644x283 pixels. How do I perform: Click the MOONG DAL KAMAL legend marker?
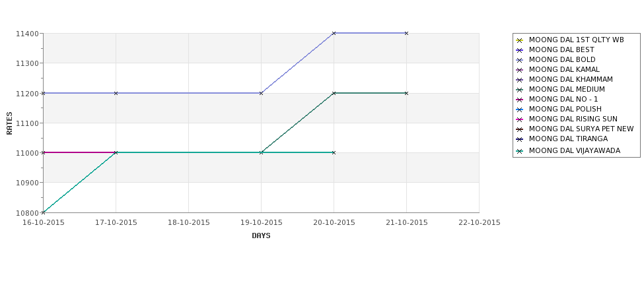(x=520, y=70)
